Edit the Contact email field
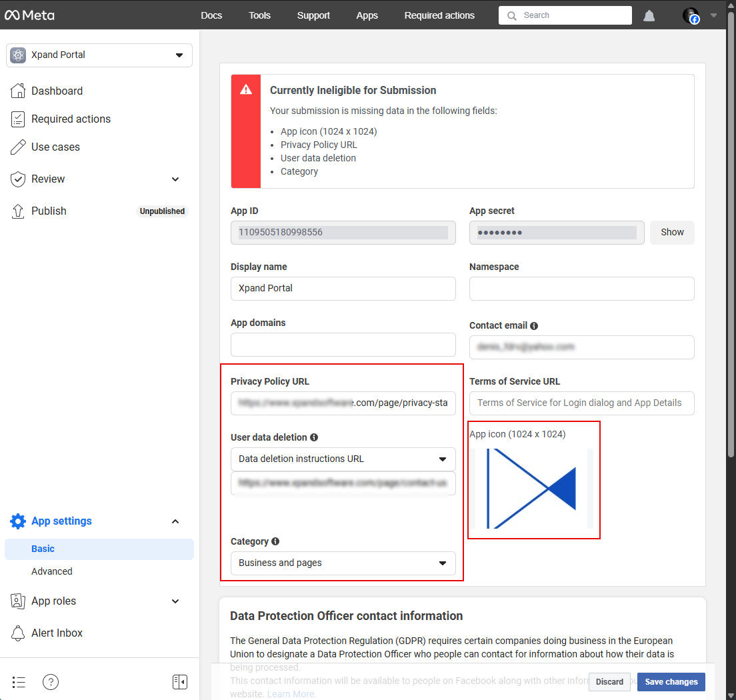This screenshot has height=700, width=736. click(x=581, y=347)
